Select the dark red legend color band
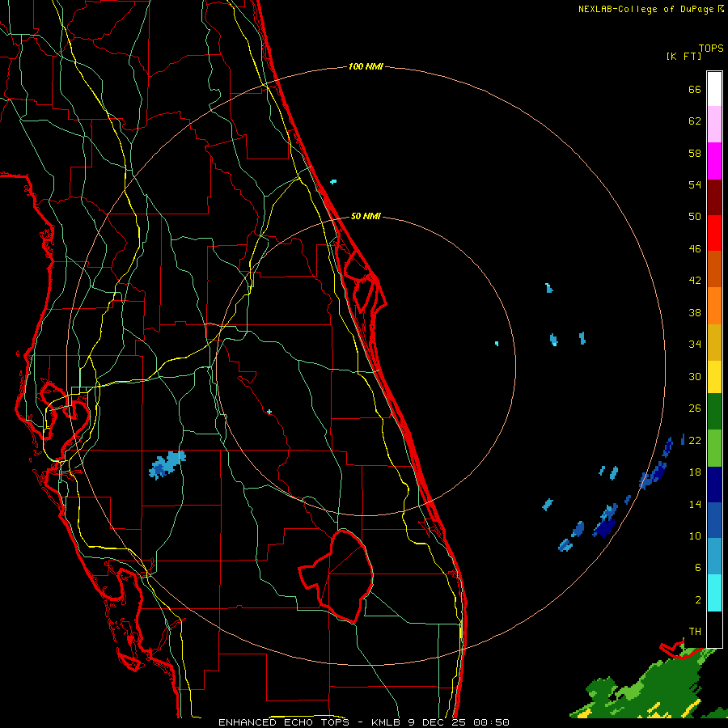Viewport: 728px width, 728px height. 714,197
